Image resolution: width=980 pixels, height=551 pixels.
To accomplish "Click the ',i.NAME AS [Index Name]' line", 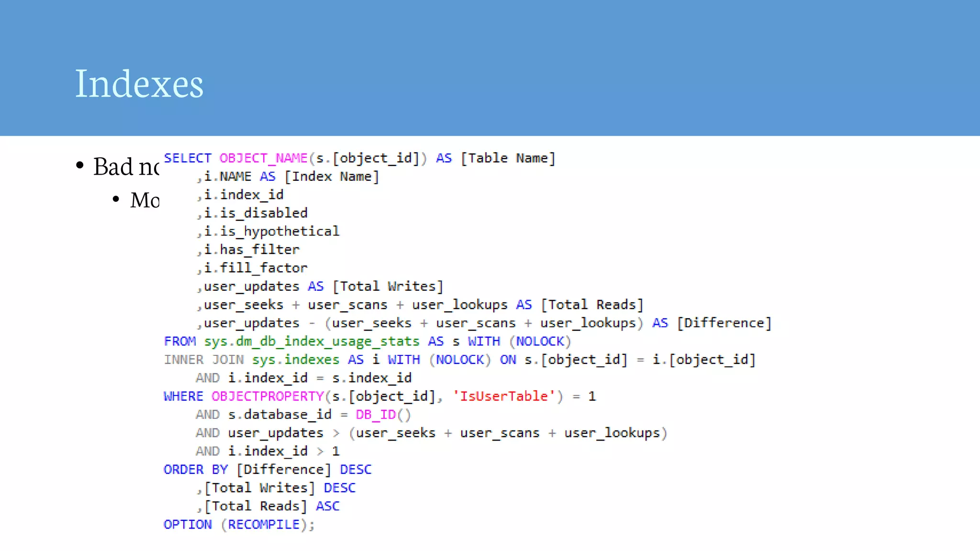I will 288,176.
